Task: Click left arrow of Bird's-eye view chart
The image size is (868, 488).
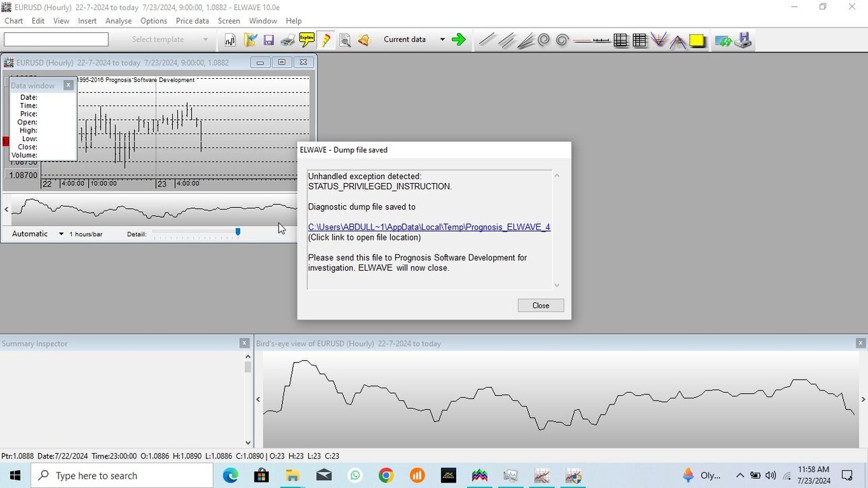Action: coord(258,400)
